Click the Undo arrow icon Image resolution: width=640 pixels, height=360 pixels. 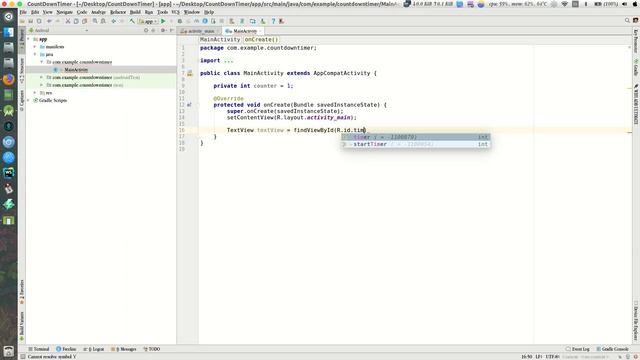[x=49, y=21]
